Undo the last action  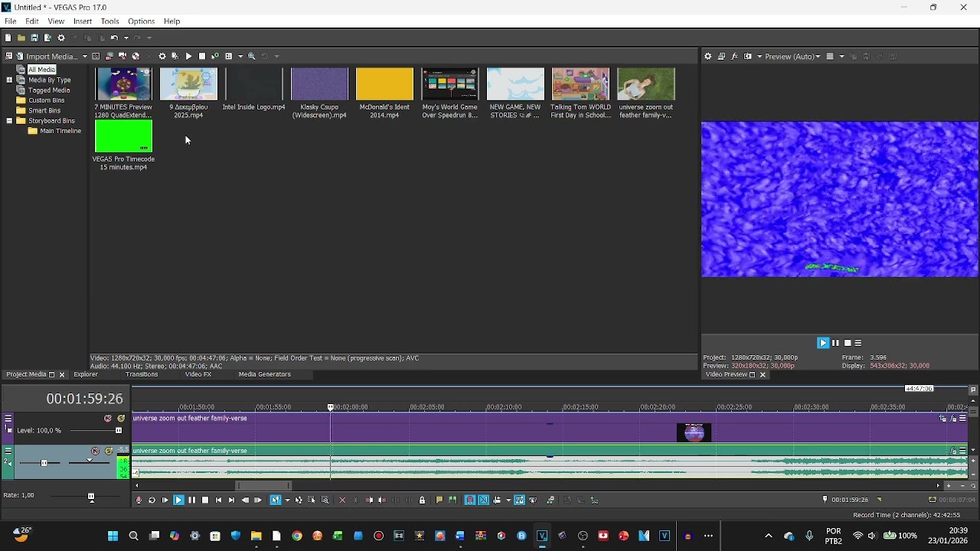[x=114, y=37]
